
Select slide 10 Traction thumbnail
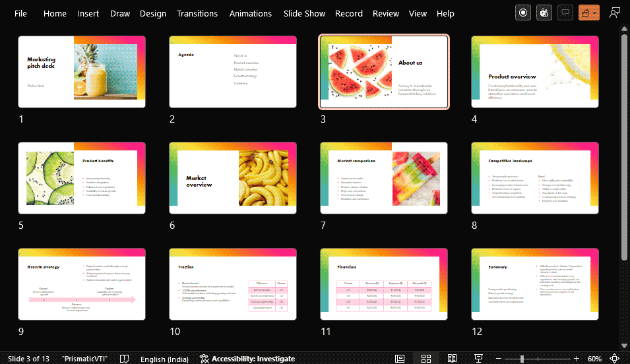click(x=233, y=284)
